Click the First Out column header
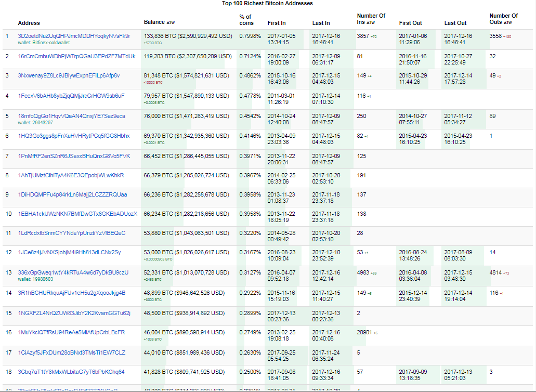This screenshot has width=536, height=392. tap(411, 23)
